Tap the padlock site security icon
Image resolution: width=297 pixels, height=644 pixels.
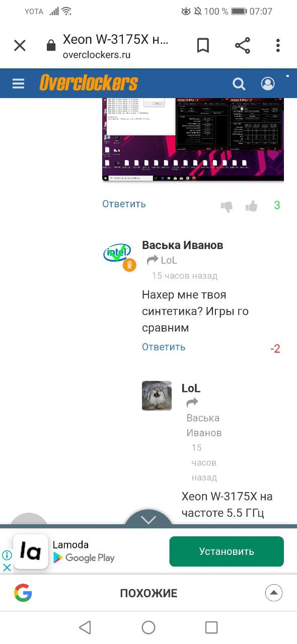point(51,46)
